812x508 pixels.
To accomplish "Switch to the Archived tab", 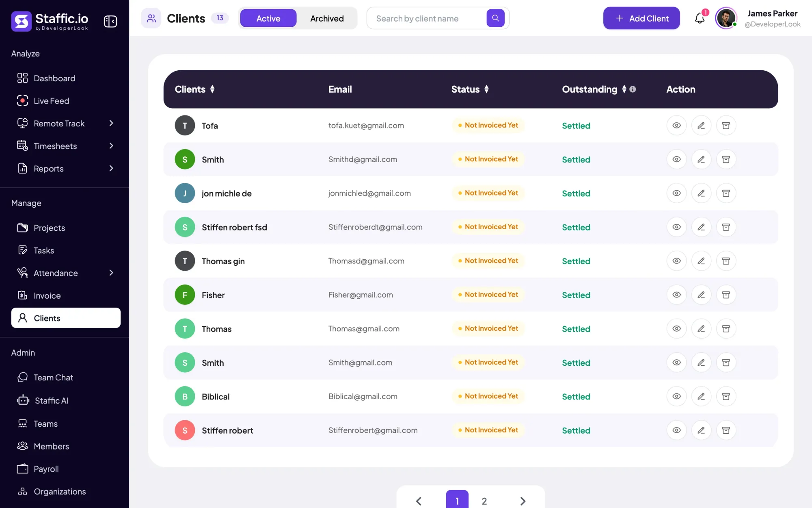I will [x=327, y=18].
